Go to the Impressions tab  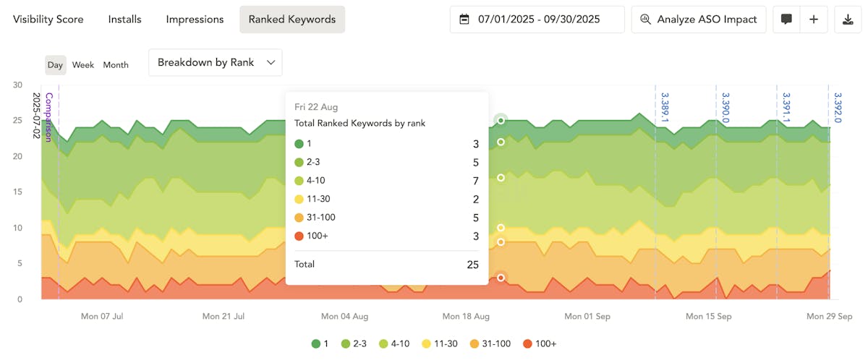[x=194, y=20]
